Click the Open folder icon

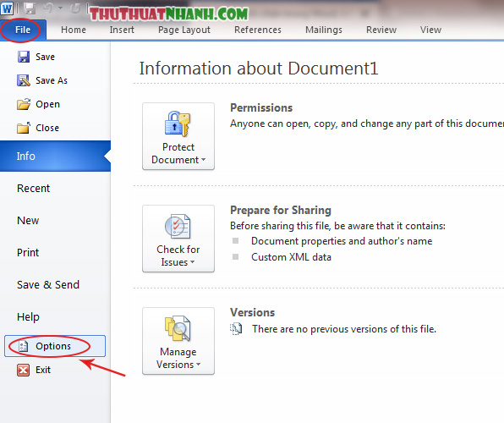coord(24,104)
